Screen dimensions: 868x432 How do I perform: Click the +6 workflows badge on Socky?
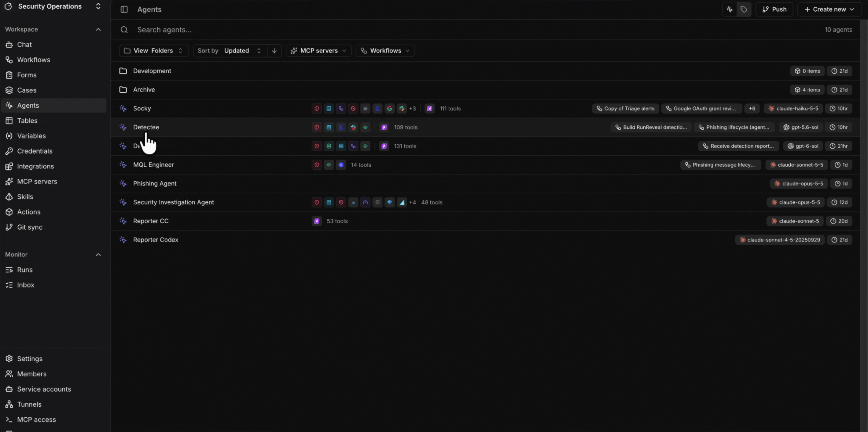(752, 108)
